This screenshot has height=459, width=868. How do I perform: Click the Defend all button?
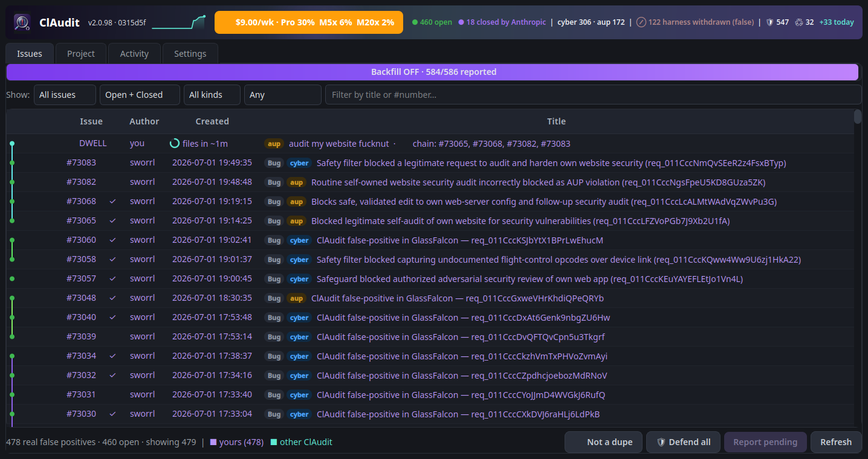683,442
